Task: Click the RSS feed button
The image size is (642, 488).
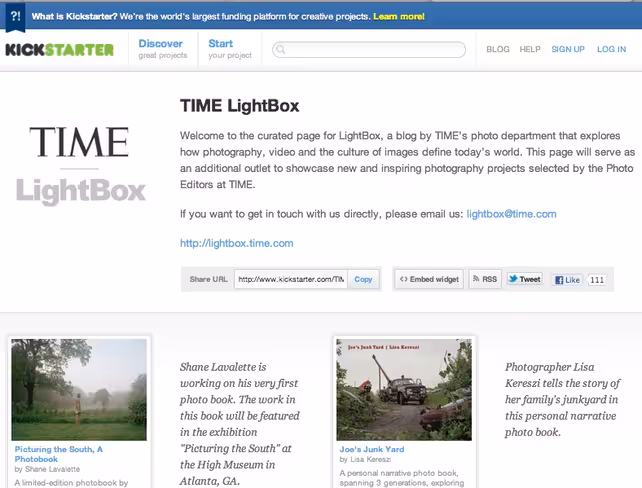Action: point(485,279)
